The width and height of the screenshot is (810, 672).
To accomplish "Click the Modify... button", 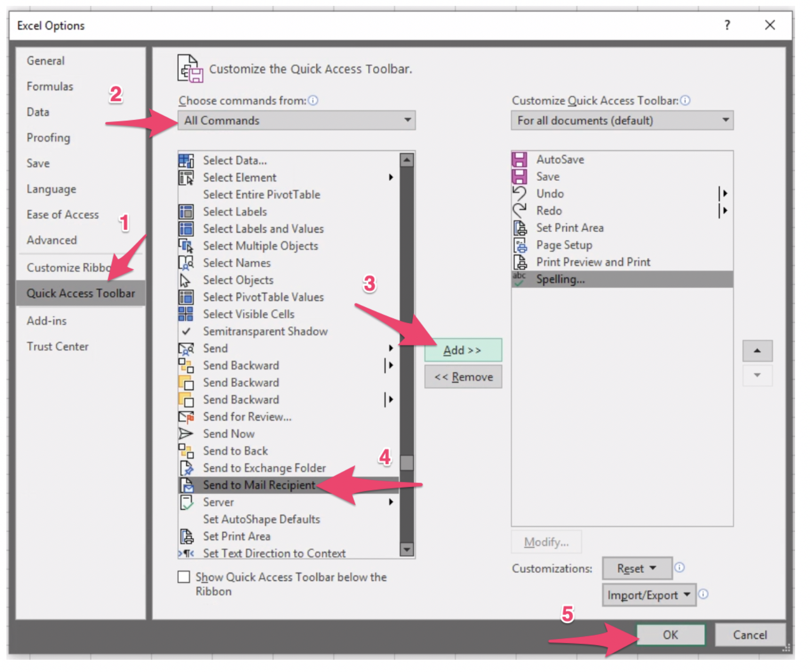I will pyautogui.click(x=546, y=542).
